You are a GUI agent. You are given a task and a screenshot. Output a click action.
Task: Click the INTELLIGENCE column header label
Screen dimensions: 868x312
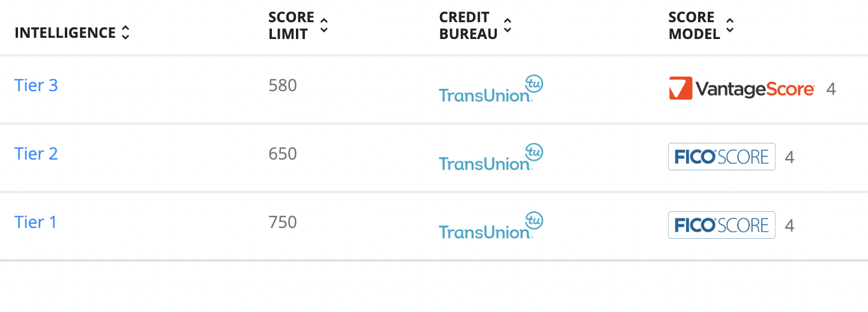click(65, 33)
